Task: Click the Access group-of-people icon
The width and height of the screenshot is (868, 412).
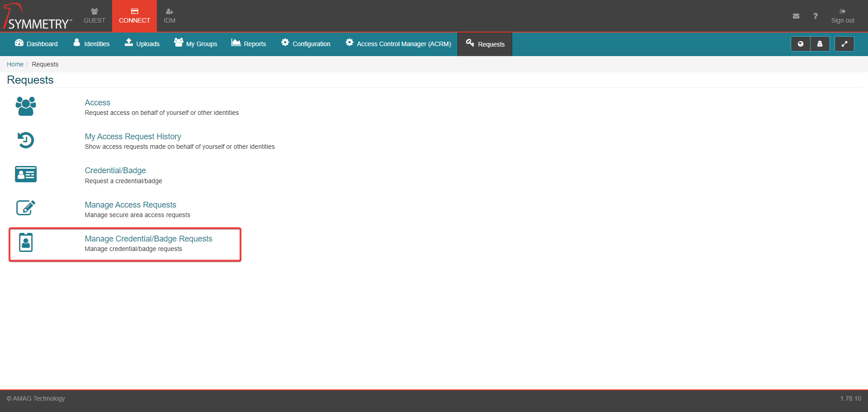Action: coord(26,106)
